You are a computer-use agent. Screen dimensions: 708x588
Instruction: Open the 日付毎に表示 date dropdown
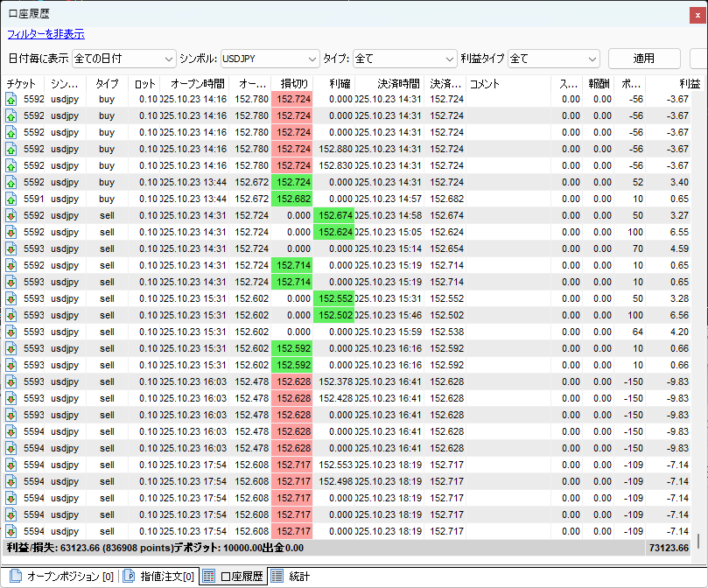tap(124, 59)
